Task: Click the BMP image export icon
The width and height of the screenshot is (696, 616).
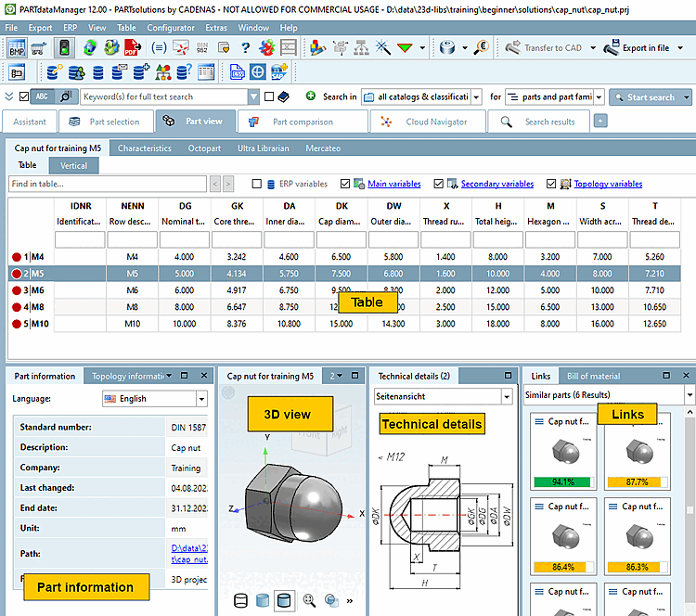Action: [x=17, y=47]
